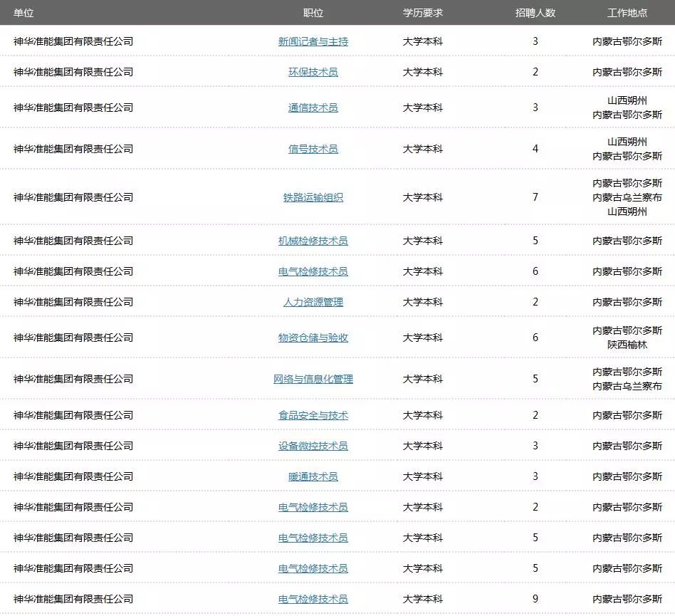Click recruit count 3 in 暖通技术员 row

535,476
